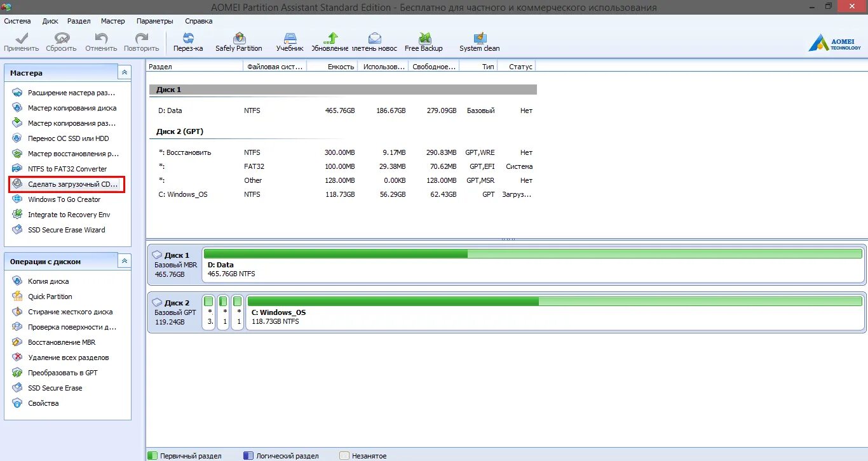Launch the System clean toolbar icon
This screenshot has width=868, height=461.
[480, 42]
